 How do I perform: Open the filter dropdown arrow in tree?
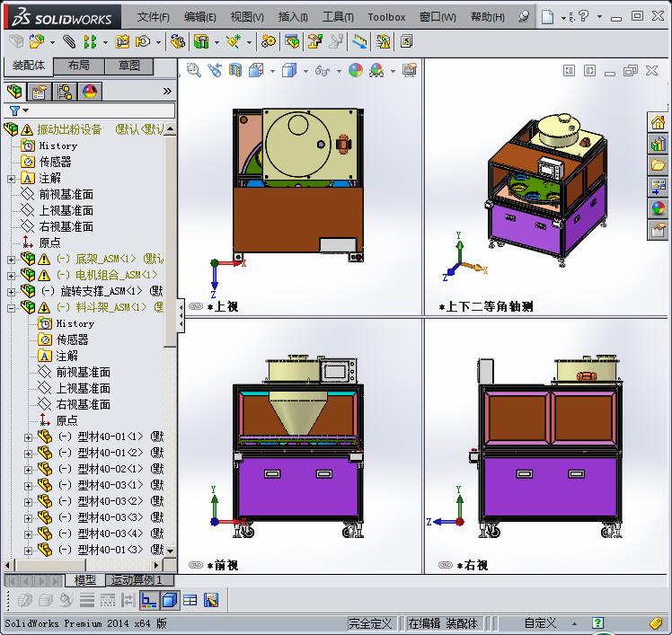[26, 111]
